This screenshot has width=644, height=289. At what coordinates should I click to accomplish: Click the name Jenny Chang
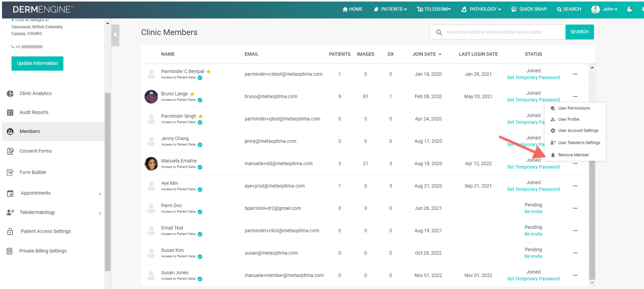175,138
